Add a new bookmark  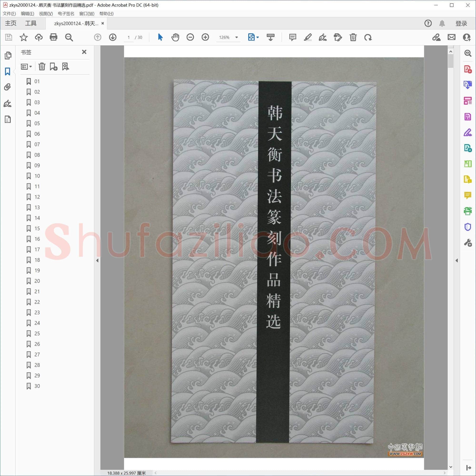(54, 67)
